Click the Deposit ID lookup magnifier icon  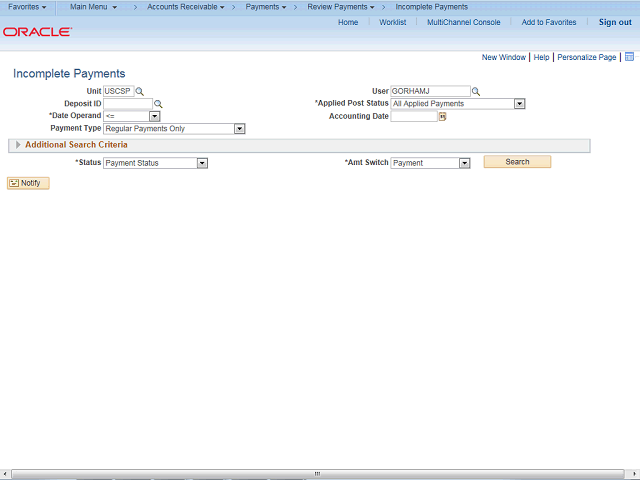(x=158, y=104)
